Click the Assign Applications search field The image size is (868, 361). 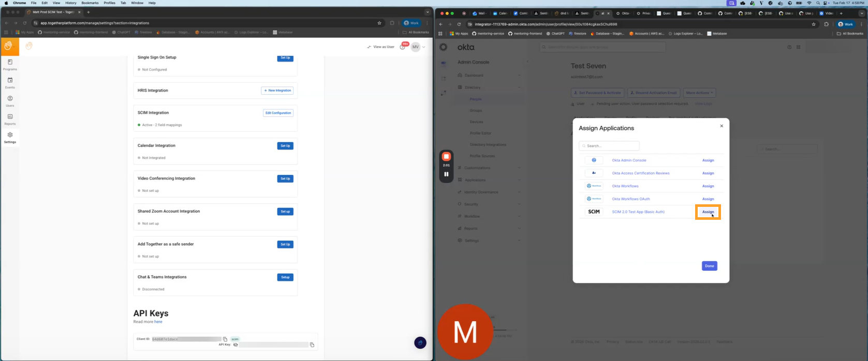pyautogui.click(x=609, y=146)
